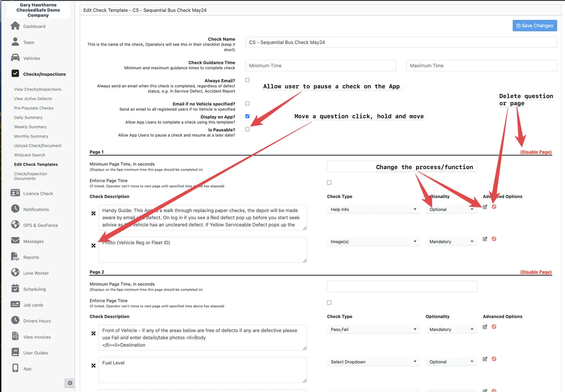Edit advanced options for Photo question
The width and height of the screenshot is (565, 392).
(x=485, y=239)
